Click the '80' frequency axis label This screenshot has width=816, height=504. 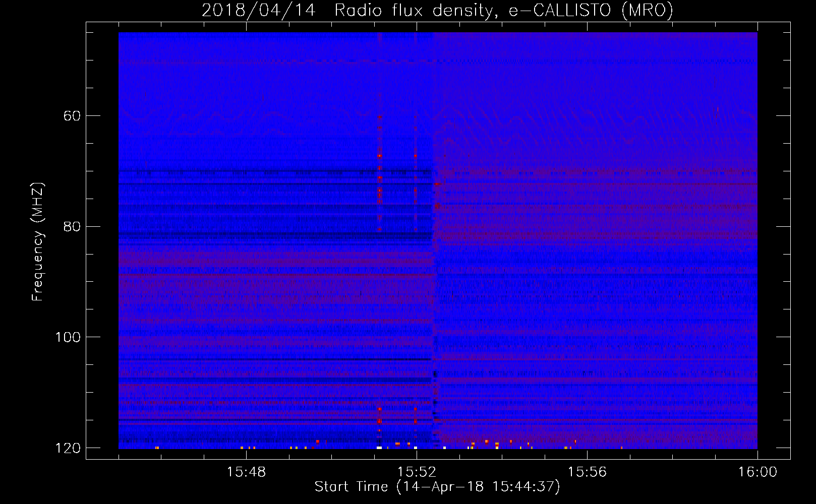pos(72,227)
